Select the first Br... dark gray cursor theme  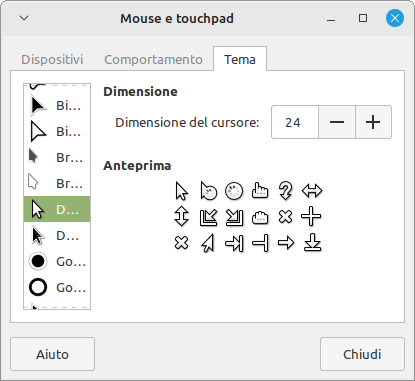tap(57, 157)
